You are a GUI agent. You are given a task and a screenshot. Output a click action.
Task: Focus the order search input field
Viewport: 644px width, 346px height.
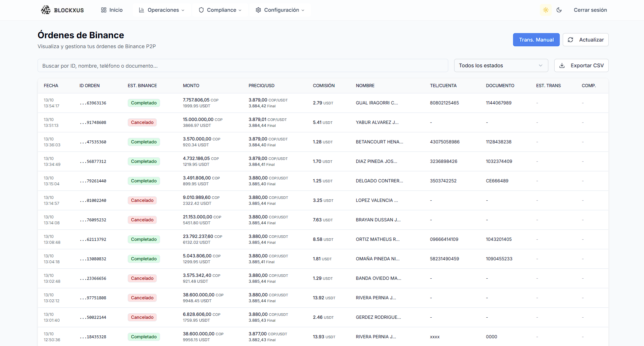(243, 65)
